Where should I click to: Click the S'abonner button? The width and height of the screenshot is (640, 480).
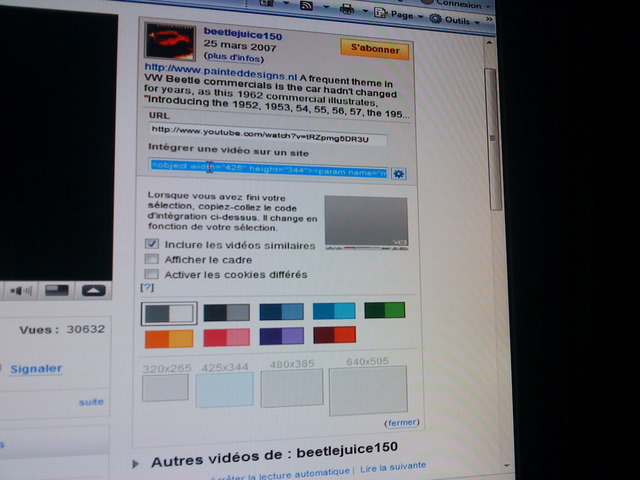(375, 49)
